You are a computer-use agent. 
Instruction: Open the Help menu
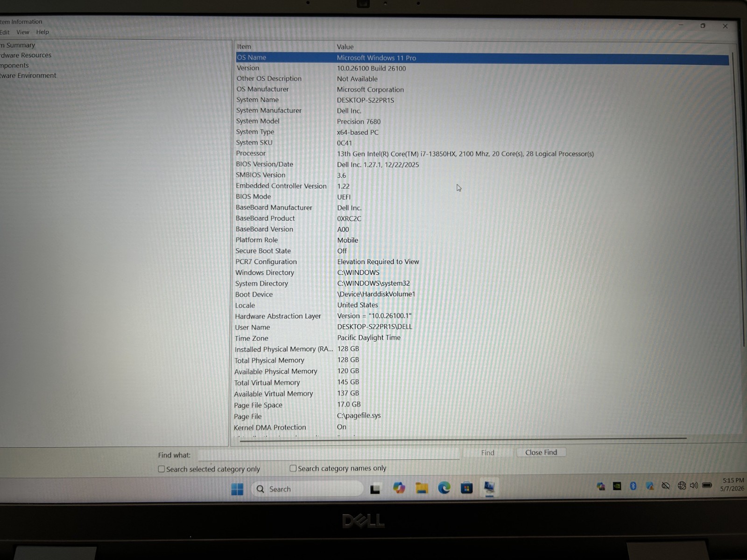point(42,32)
